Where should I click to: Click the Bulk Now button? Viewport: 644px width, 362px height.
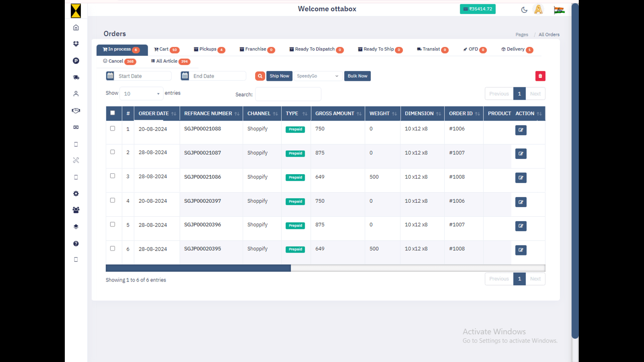click(x=357, y=76)
